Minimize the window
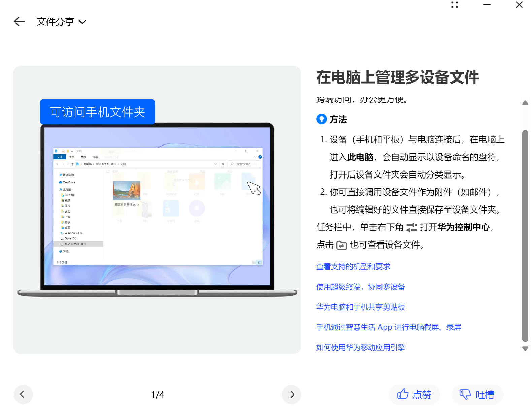This screenshot has height=420, width=531. [487, 5]
